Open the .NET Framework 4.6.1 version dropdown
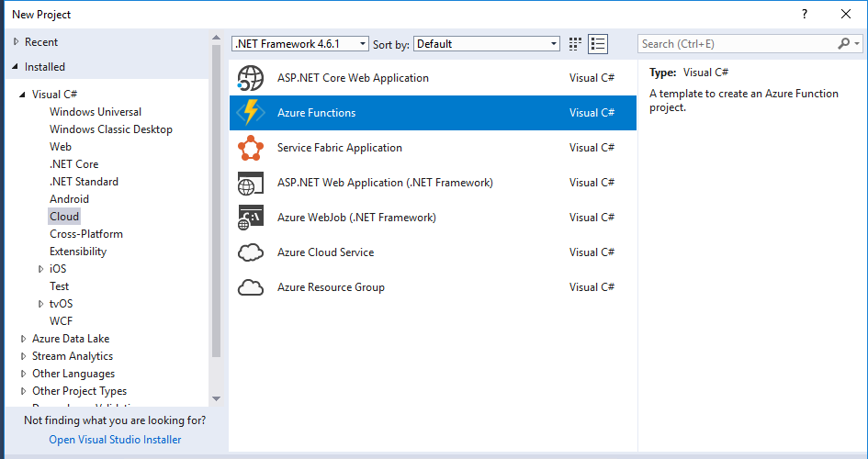 coord(300,44)
